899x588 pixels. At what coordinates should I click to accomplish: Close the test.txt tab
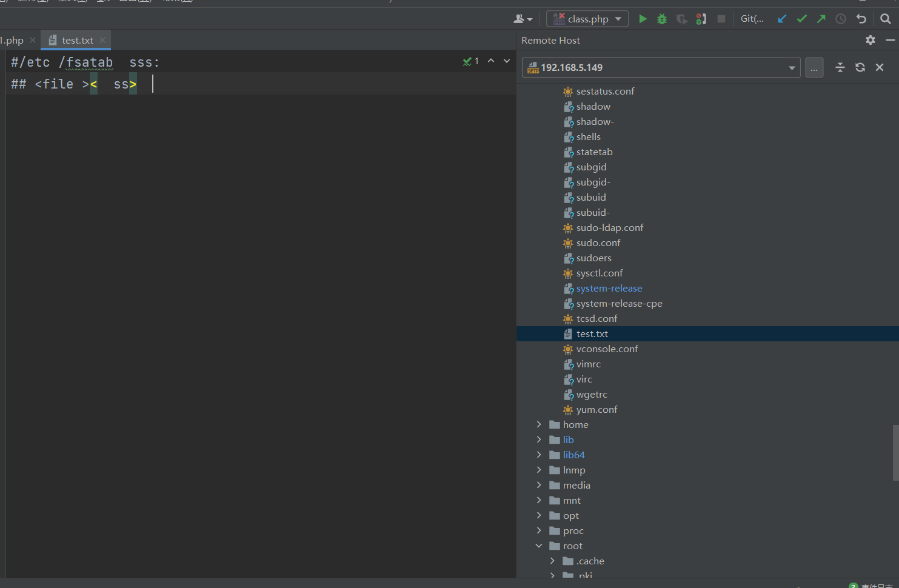click(x=102, y=40)
